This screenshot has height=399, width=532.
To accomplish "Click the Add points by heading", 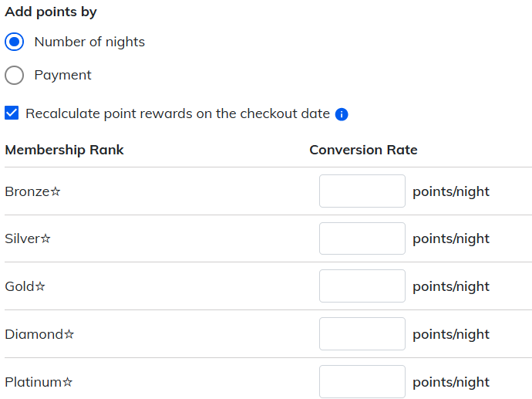I will tap(51, 12).
